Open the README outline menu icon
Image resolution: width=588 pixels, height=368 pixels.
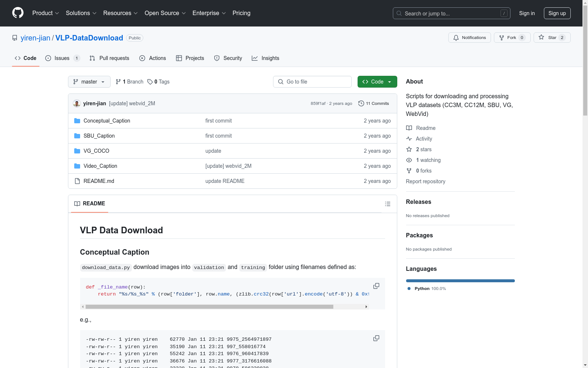(x=388, y=204)
